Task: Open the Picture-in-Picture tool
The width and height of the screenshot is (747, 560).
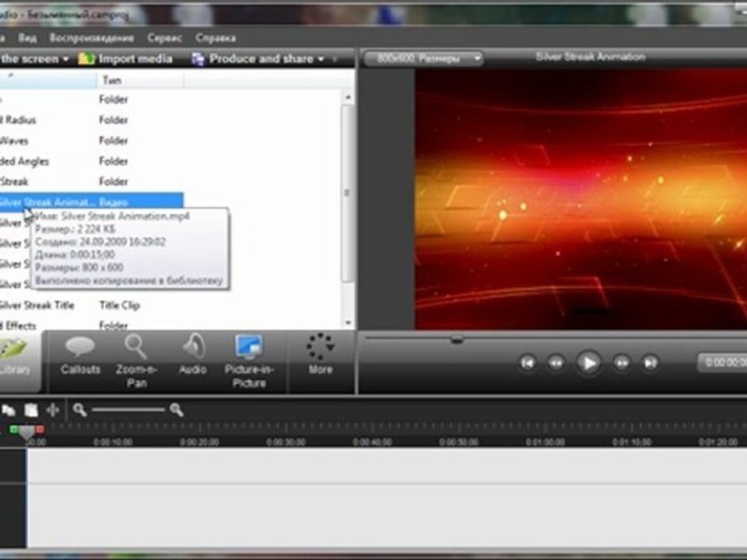Action: pyautogui.click(x=249, y=361)
